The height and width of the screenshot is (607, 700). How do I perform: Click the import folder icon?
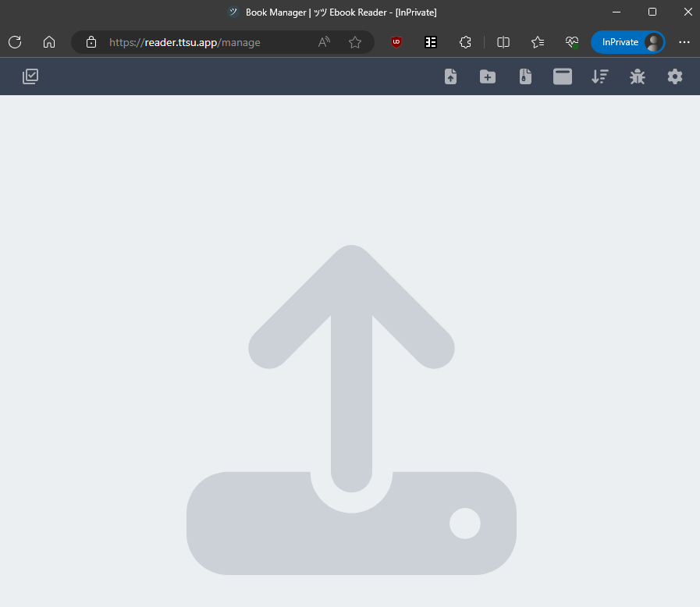[x=488, y=76]
